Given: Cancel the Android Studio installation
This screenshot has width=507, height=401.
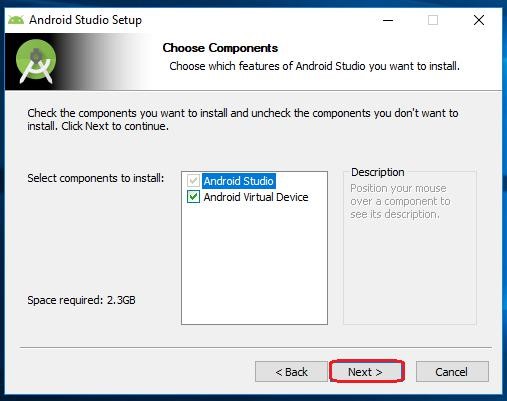Looking at the screenshot, I should (452, 372).
